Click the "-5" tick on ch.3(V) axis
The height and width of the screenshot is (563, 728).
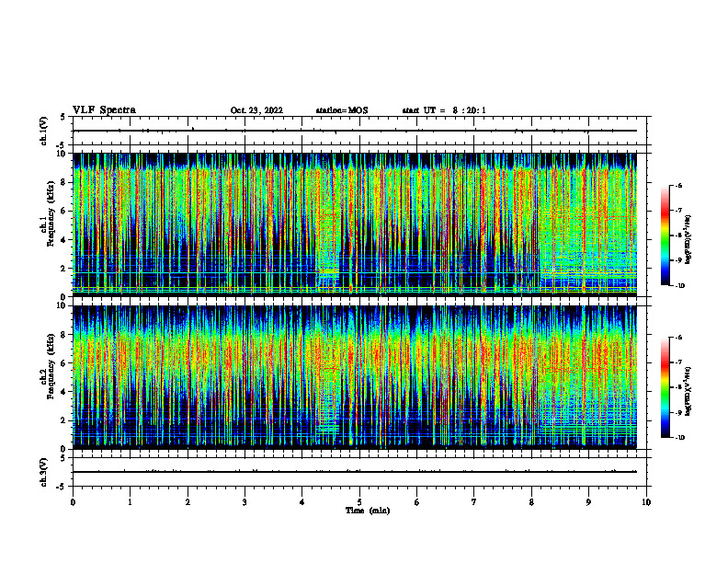[62, 487]
